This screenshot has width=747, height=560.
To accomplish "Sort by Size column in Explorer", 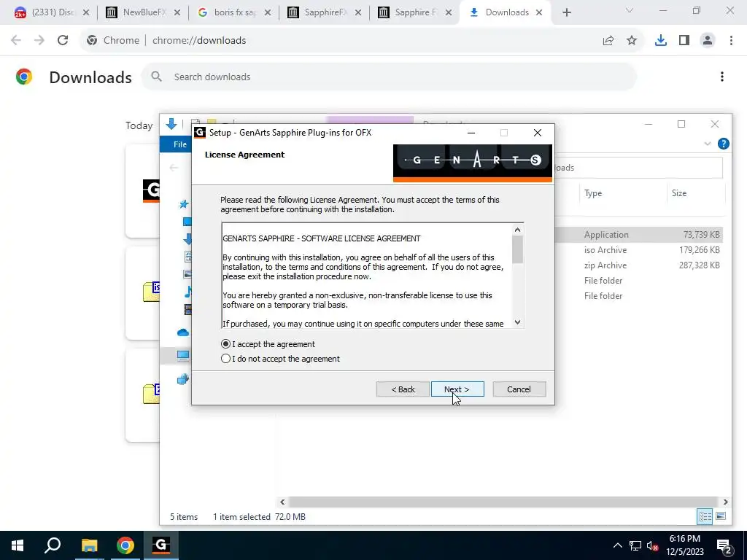I will [679, 192].
